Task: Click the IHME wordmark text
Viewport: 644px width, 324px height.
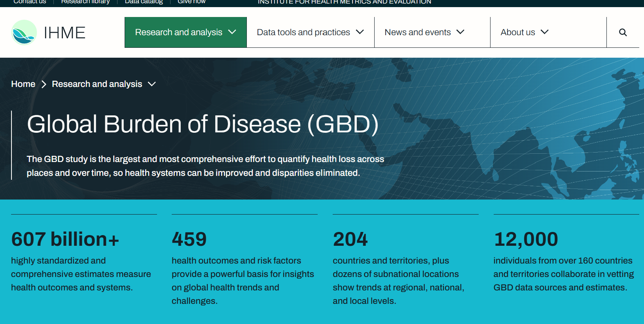Action: click(x=64, y=33)
